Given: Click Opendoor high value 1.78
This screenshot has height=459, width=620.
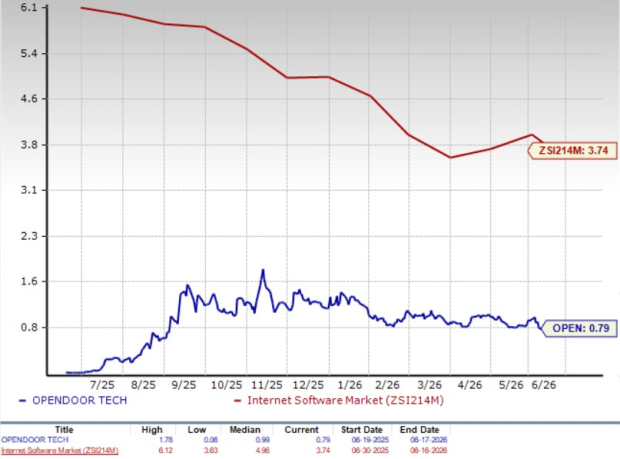Looking at the screenshot, I should pyautogui.click(x=166, y=440).
